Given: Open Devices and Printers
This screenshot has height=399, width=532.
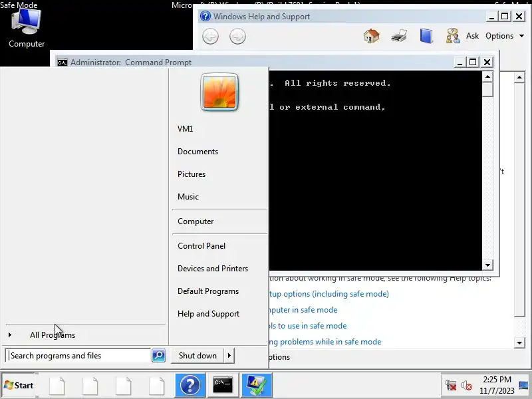Looking at the screenshot, I should pos(213,269).
